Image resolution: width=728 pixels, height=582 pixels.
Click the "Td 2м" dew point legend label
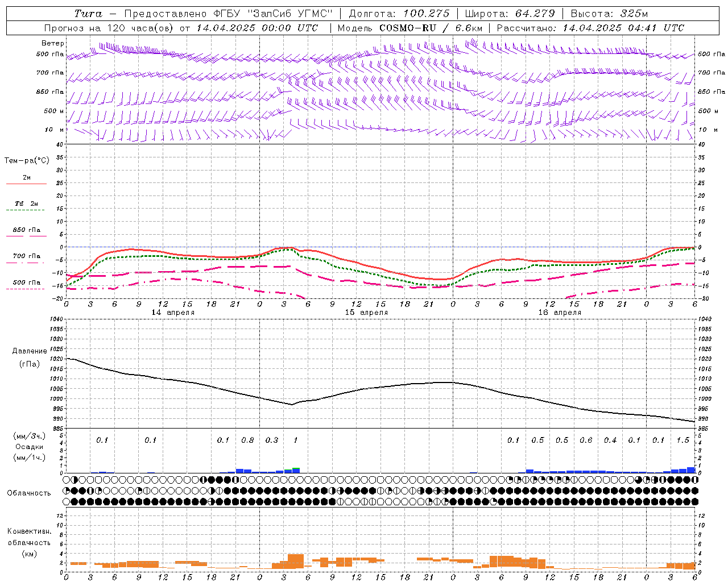point(26,203)
